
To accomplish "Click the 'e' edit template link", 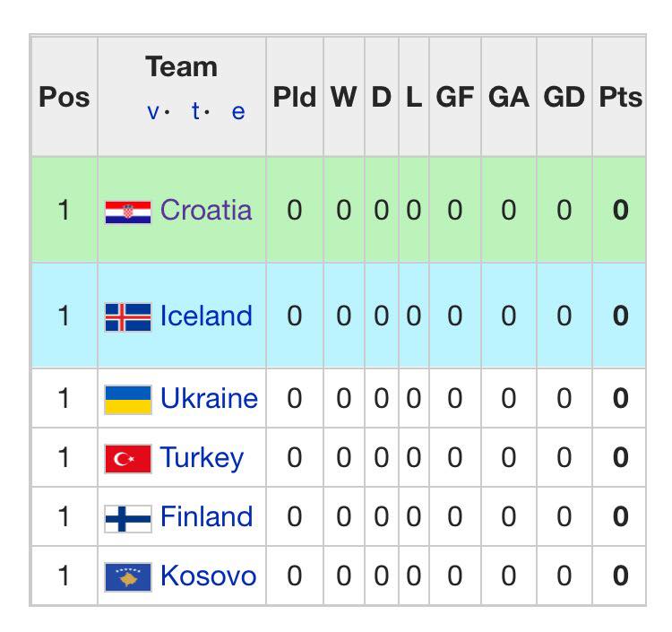I will (x=238, y=113).
